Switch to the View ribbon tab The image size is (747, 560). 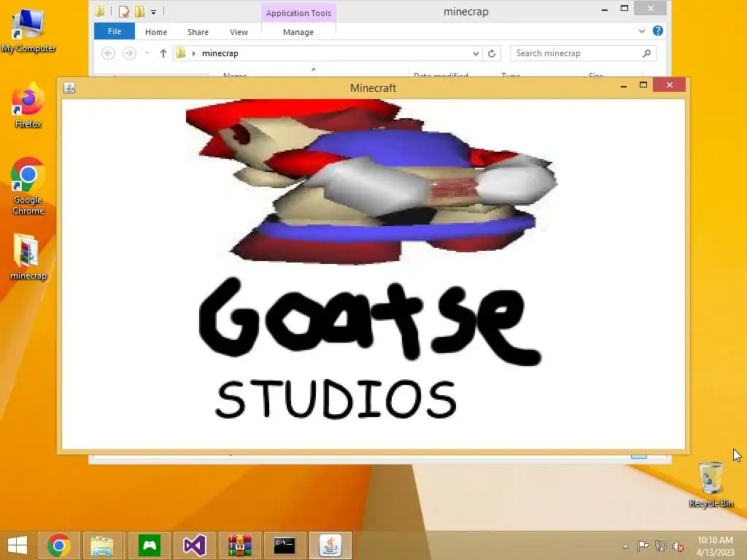coord(239,32)
